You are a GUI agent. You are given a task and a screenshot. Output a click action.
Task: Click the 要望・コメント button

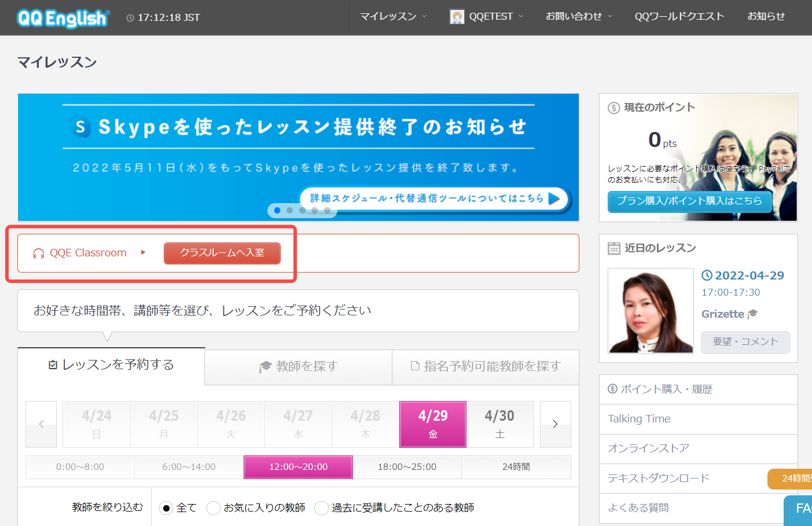(745, 342)
